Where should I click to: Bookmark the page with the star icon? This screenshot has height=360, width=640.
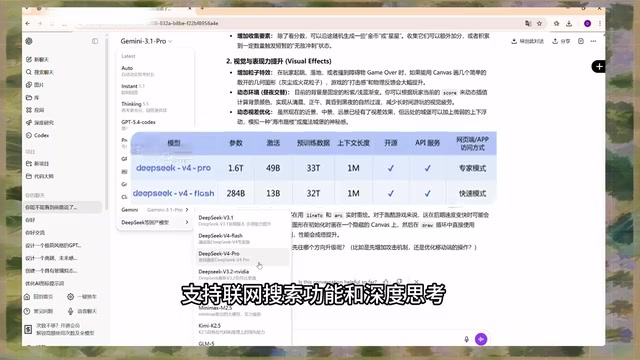[x=539, y=24]
